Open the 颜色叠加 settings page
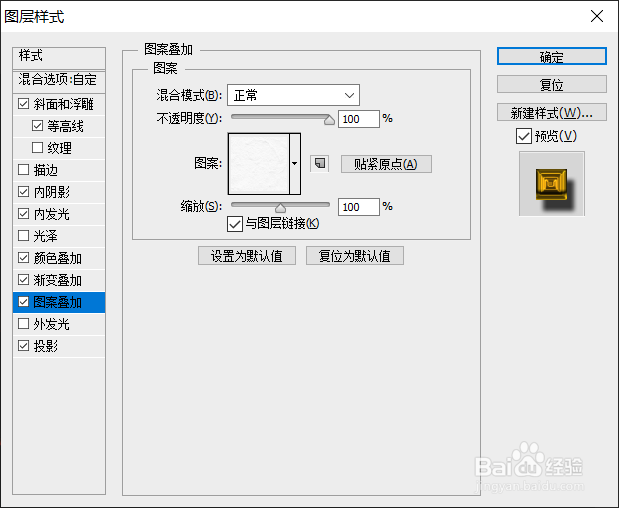This screenshot has width=619, height=508. coord(58,258)
